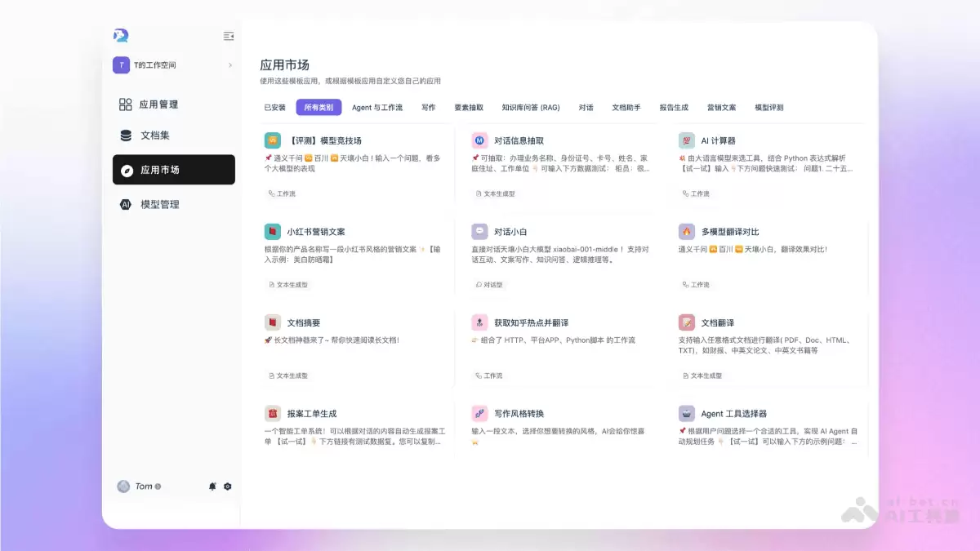Open the 小红书营销文案 card title
The height and width of the screenshot is (551, 980).
pyautogui.click(x=316, y=232)
